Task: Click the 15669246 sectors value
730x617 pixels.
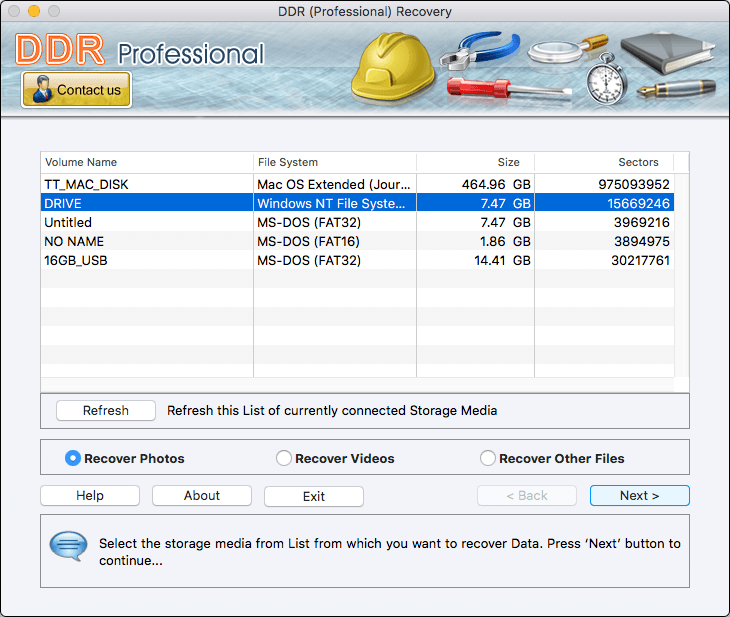Action: click(638, 203)
